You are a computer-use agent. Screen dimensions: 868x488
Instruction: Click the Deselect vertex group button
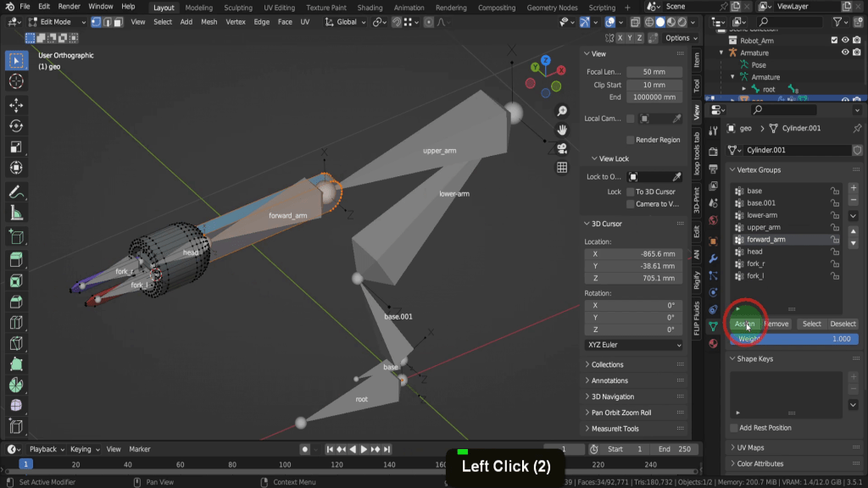[843, 324]
